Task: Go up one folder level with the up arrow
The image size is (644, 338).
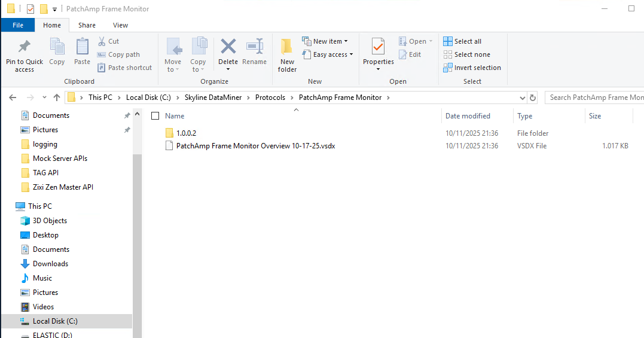Action: [57, 98]
